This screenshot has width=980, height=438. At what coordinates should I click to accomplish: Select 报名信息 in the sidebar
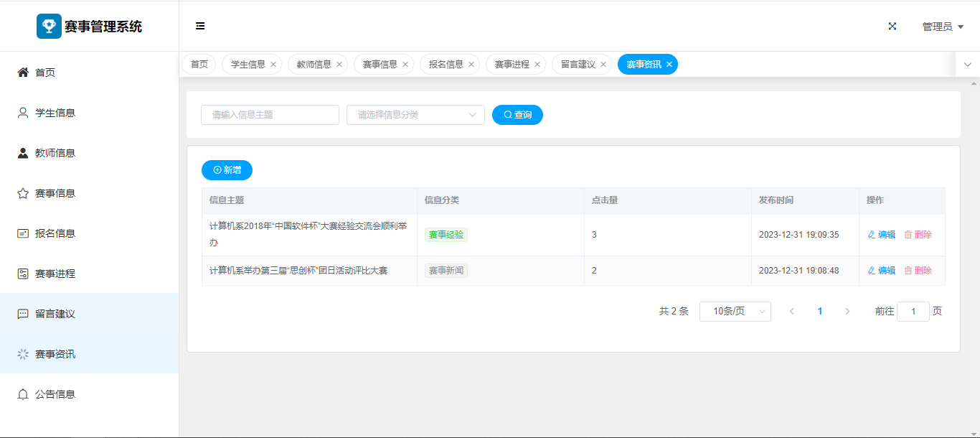[x=55, y=233]
